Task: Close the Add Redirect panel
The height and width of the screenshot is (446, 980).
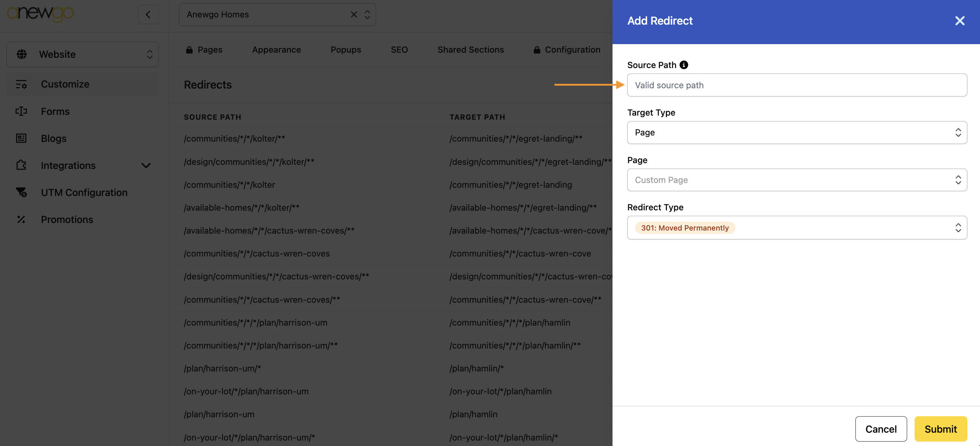Action: [959, 21]
